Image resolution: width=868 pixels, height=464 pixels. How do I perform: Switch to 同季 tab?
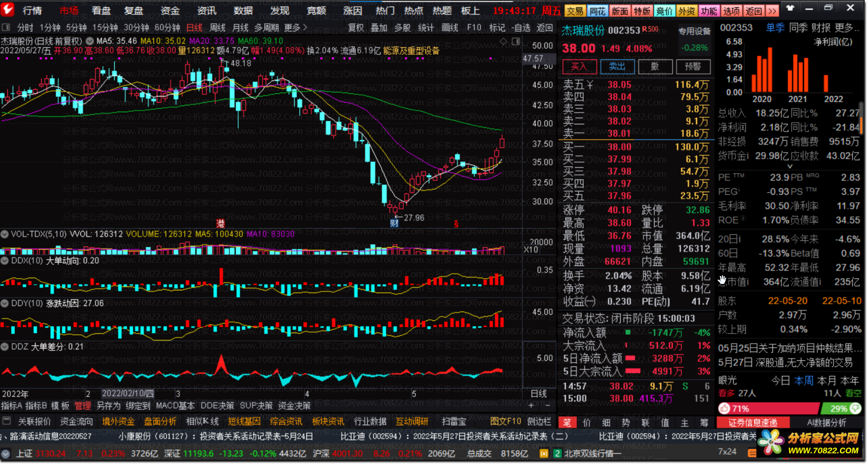[798, 28]
